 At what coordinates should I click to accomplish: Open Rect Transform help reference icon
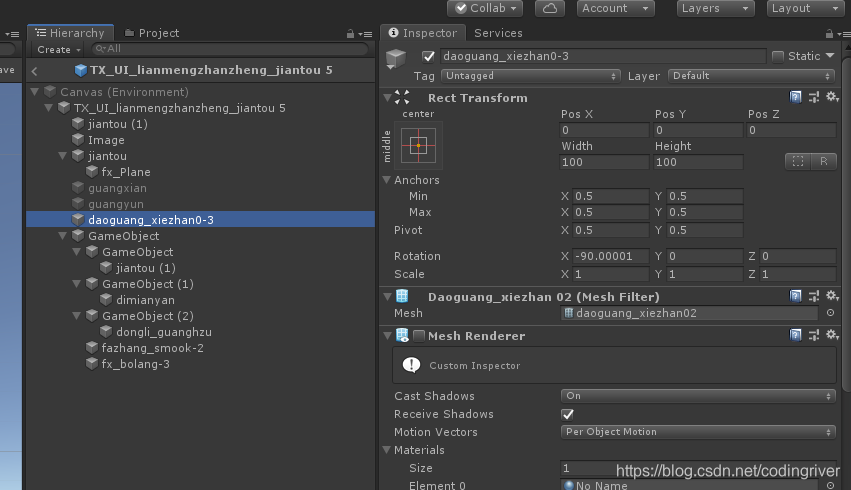795,97
